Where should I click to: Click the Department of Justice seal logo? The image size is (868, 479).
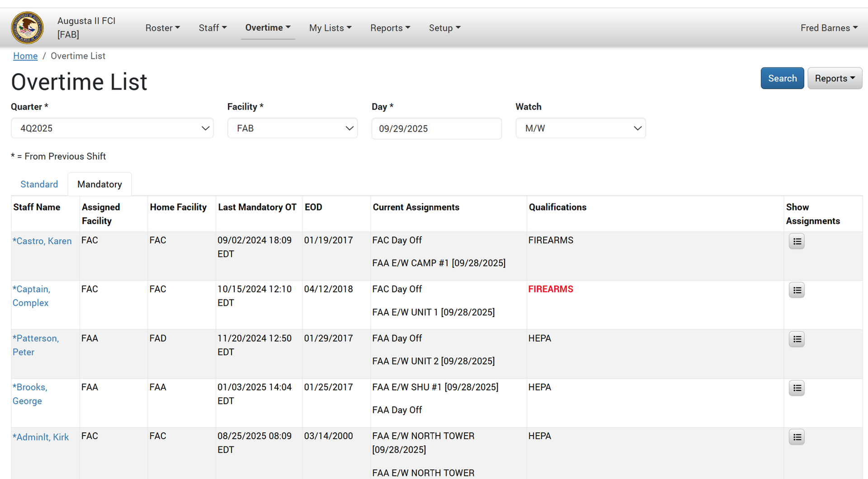pyautogui.click(x=28, y=28)
